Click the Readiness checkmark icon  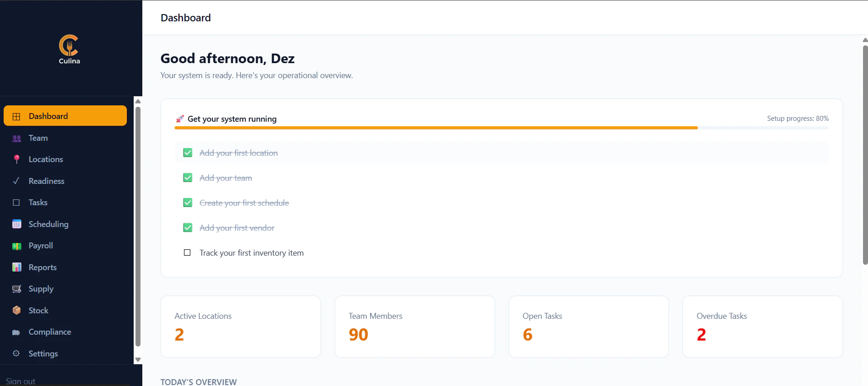[x=16, y=181]
